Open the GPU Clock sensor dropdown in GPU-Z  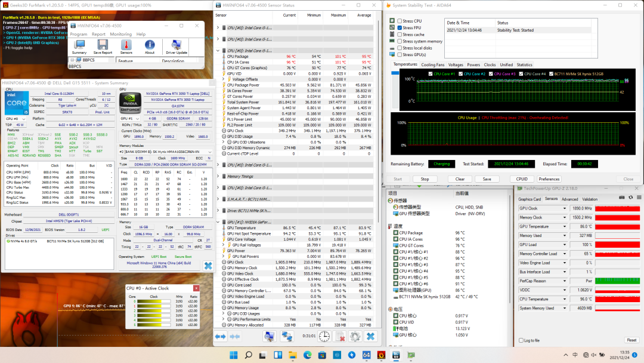point(564,208)
